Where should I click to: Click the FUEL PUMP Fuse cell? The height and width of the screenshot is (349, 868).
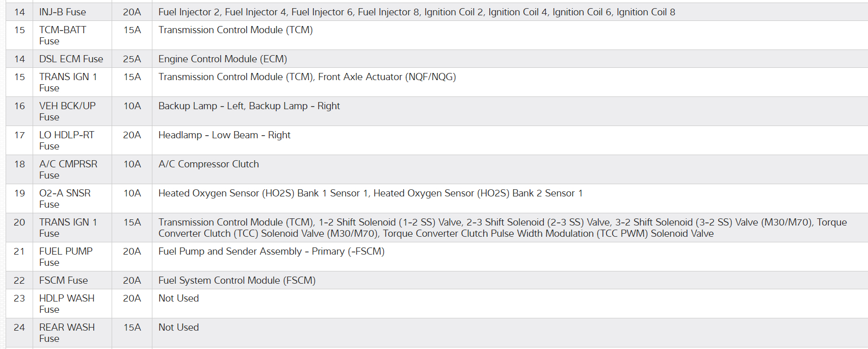point(66,257)
